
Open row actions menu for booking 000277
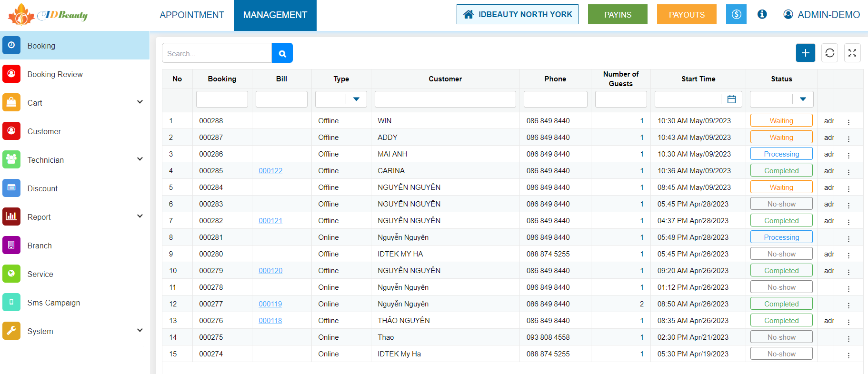(x=848, y=305)
